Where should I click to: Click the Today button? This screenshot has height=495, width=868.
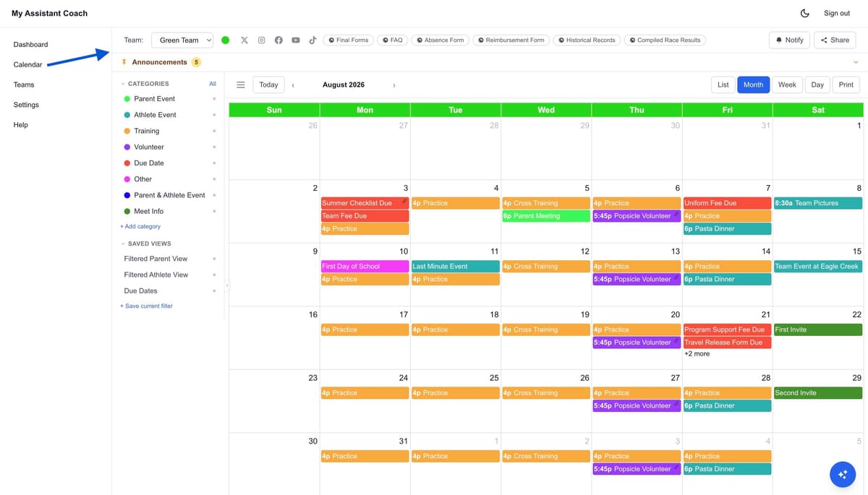click(x=268, y=85)
